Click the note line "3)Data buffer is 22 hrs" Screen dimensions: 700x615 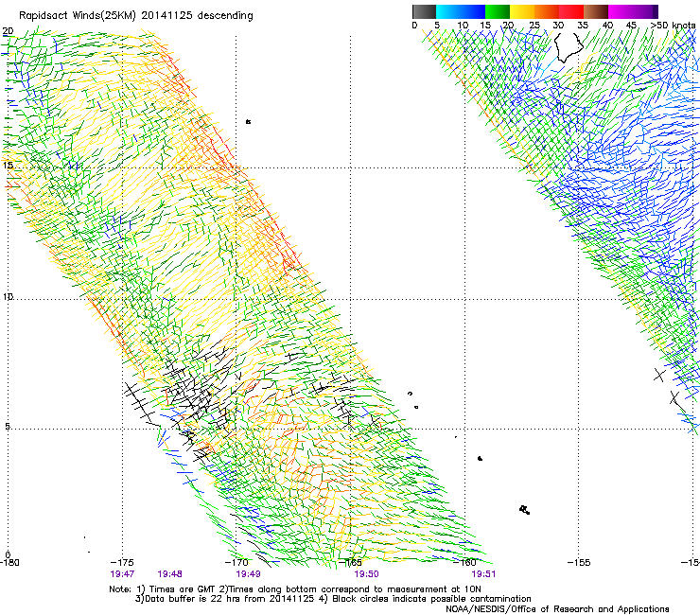coord(333,599)
